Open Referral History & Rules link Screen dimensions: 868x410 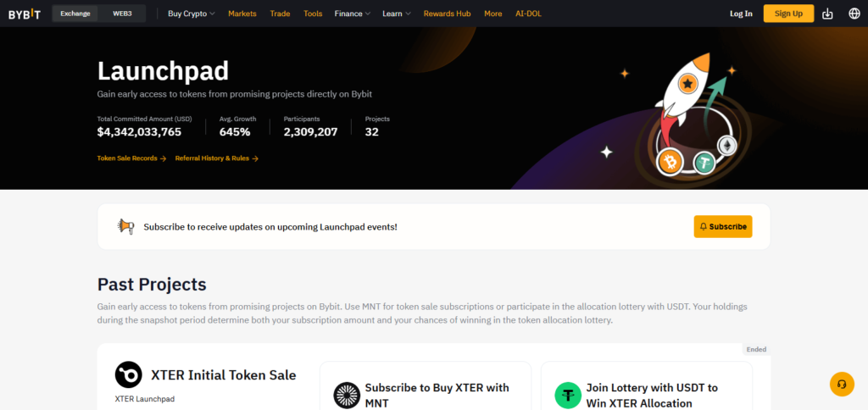pyautogui.click(x=216, y=158)
